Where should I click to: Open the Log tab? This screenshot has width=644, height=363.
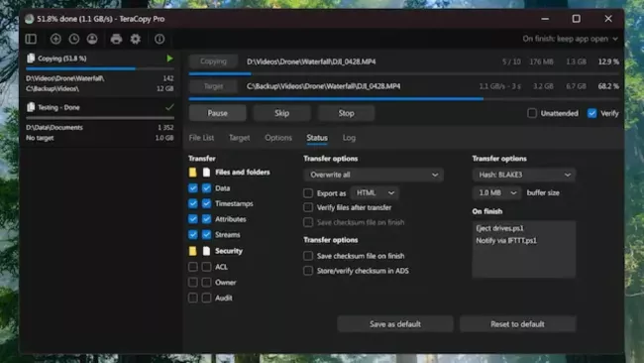(349, 138)
